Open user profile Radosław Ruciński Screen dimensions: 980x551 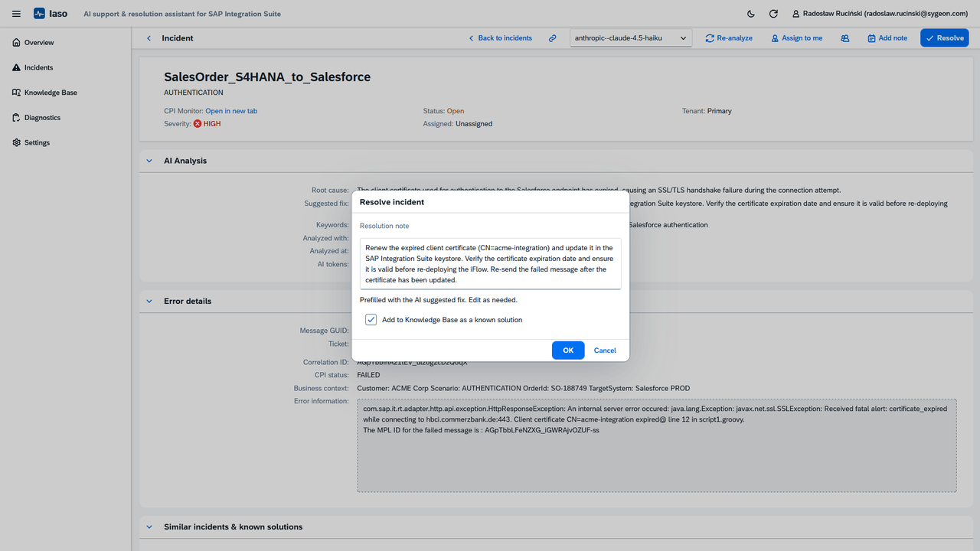(x=880, y=14)
